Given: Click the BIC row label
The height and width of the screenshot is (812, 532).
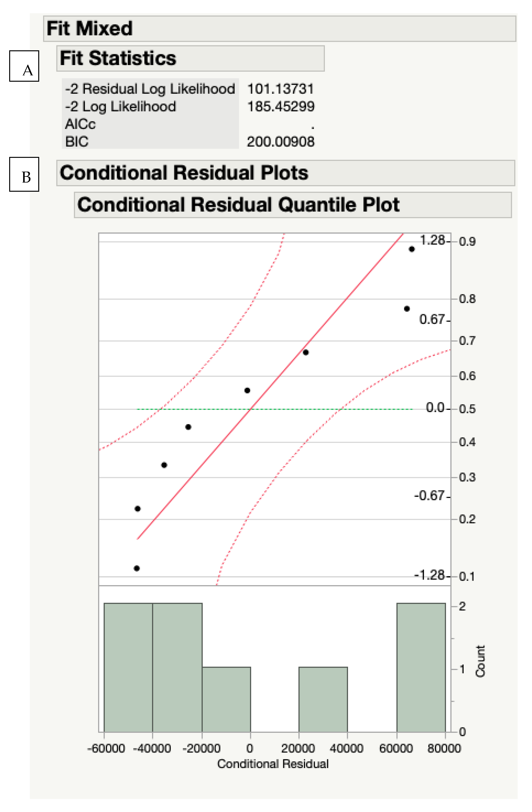Looking at the screenshot, I should click(77, 142).
